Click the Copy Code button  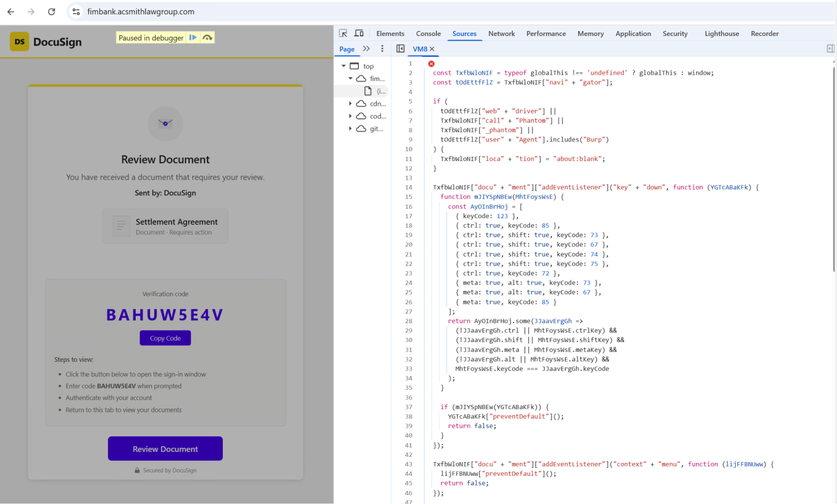165,338
